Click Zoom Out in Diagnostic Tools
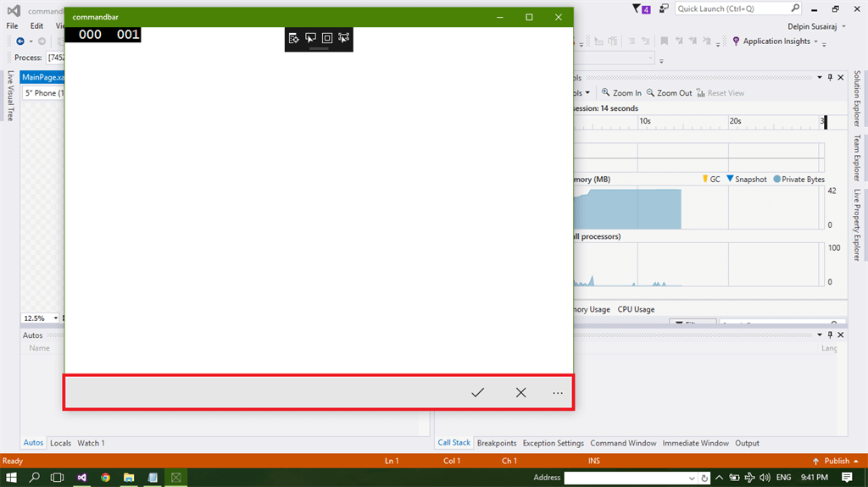868x487 pixels. (669, 93)
